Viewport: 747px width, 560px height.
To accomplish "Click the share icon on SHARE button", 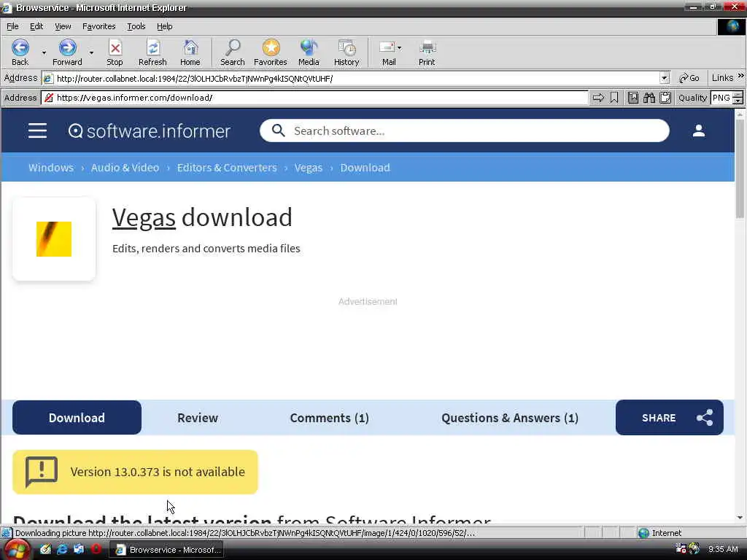I will pos(705,418).
